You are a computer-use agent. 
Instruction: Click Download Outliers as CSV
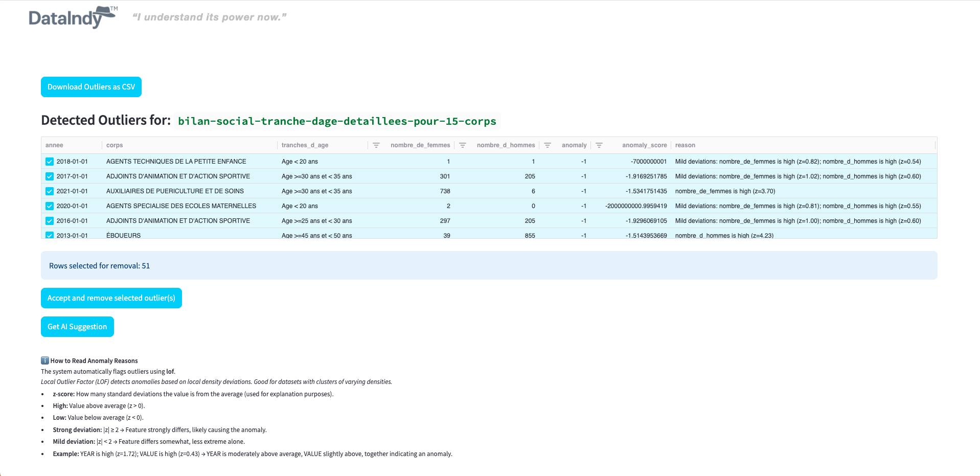click(x=91, y=86)
